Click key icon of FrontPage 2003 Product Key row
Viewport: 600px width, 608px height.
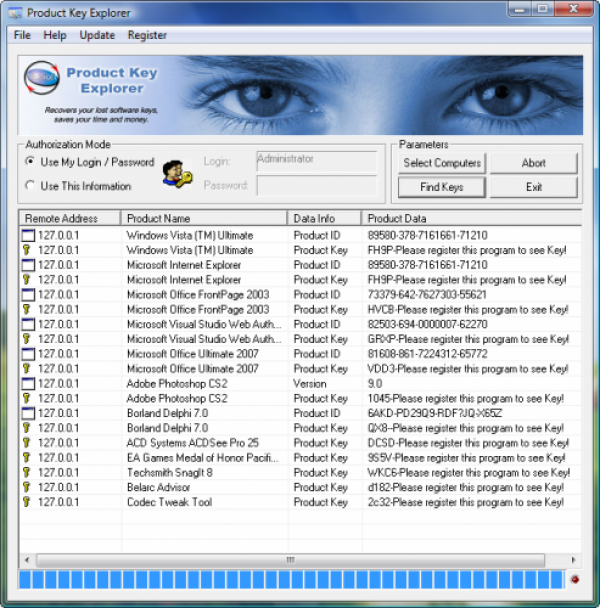click(x=26, y=309)
